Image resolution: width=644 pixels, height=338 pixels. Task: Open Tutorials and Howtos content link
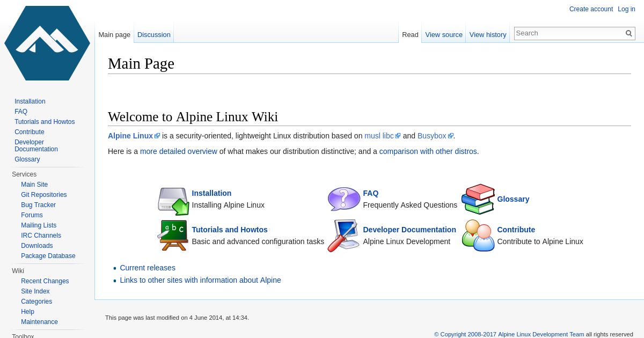pos(230,230)
